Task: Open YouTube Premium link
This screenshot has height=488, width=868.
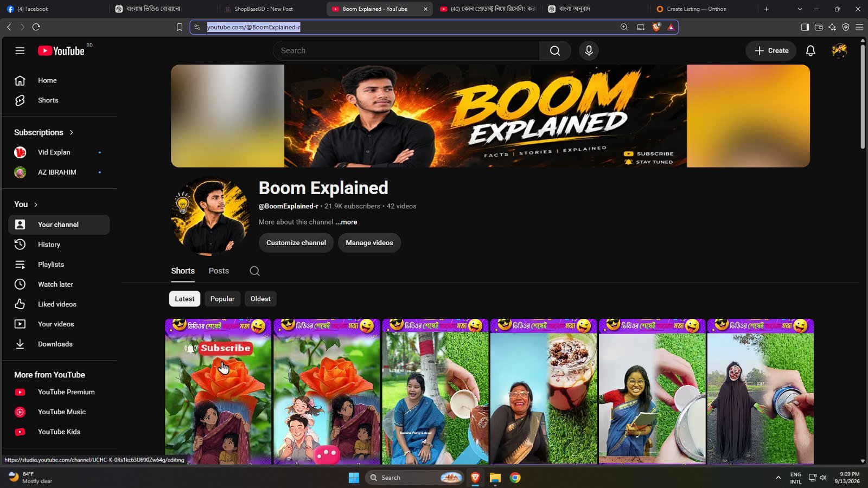Action: point(59,392)
